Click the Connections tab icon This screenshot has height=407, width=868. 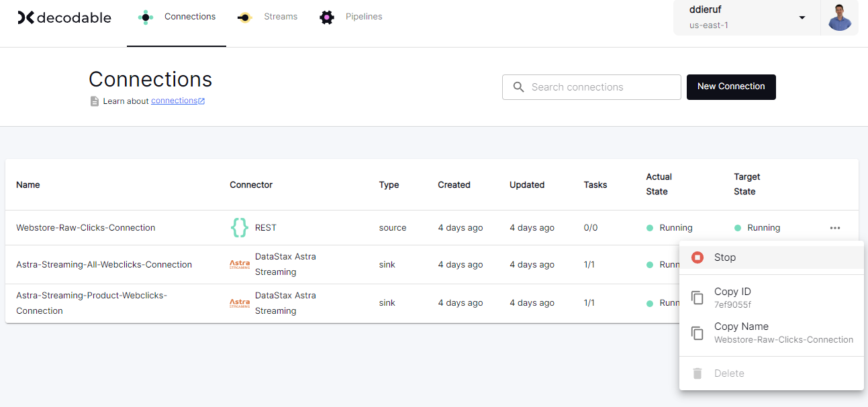[x=146, y=17]
